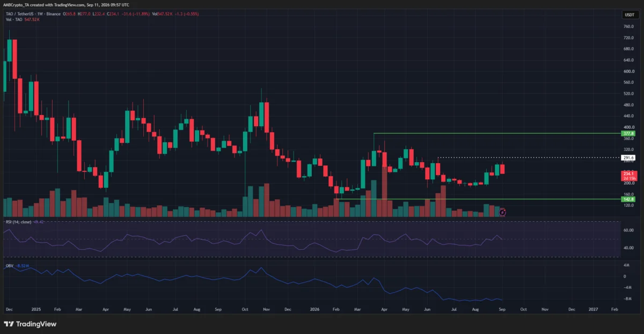The image size is (644, 334).
Task: Click the 291.6 white price label
Action: pyautogui.click(x=628, y=158)
